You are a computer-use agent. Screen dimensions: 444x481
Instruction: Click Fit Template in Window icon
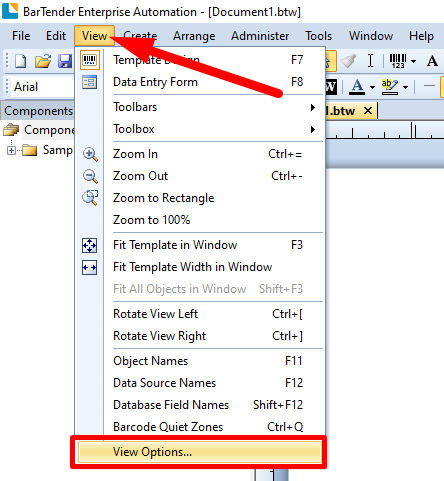[90, 245]
